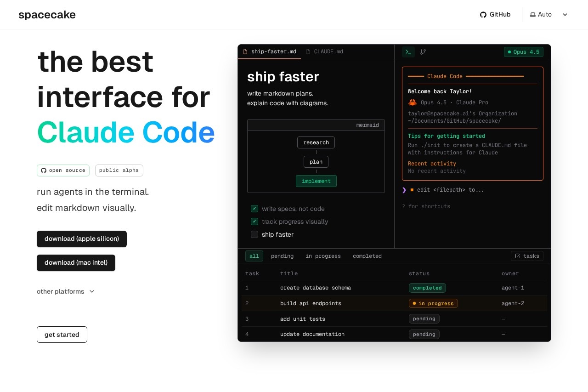Check the 'ship faster' checkbox
The width and height of the screenshot is (588, 392).
(x=254, y=234)
